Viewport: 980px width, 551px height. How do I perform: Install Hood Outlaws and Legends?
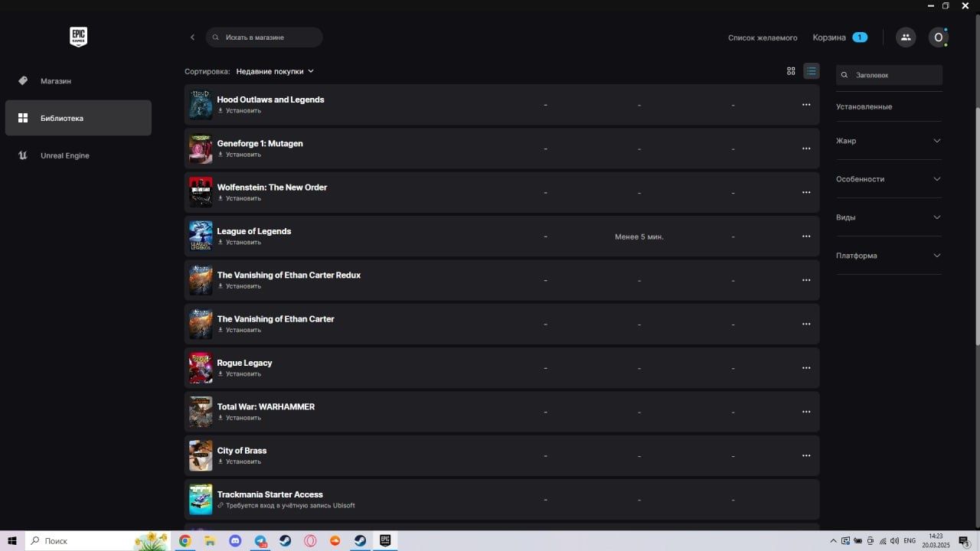(240, 111)
